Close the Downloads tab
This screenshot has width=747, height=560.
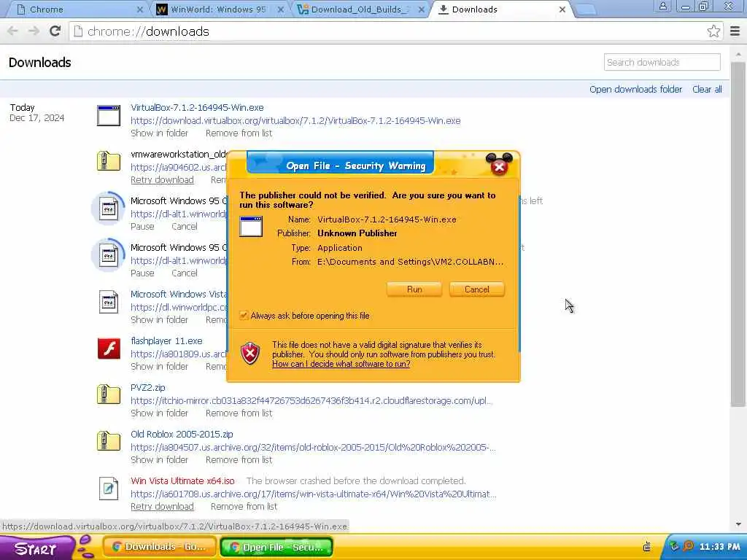pos(562,9)
